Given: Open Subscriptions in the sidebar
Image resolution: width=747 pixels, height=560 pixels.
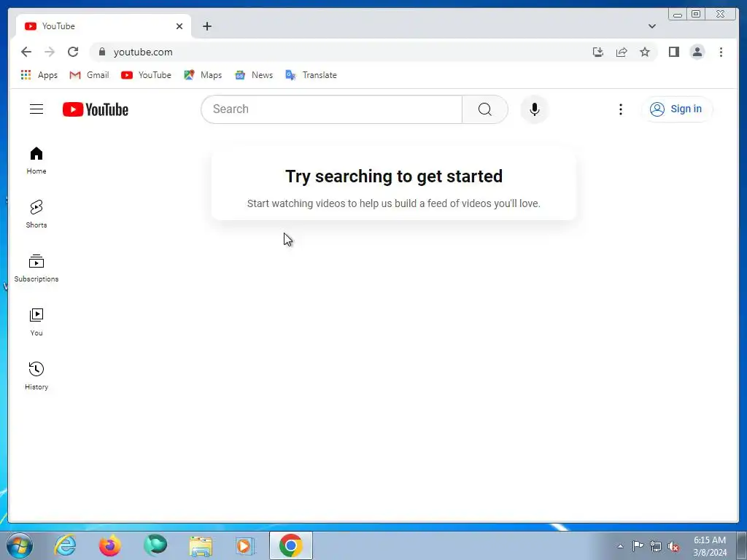Looking at the screenshot, I should click(36, 268).
